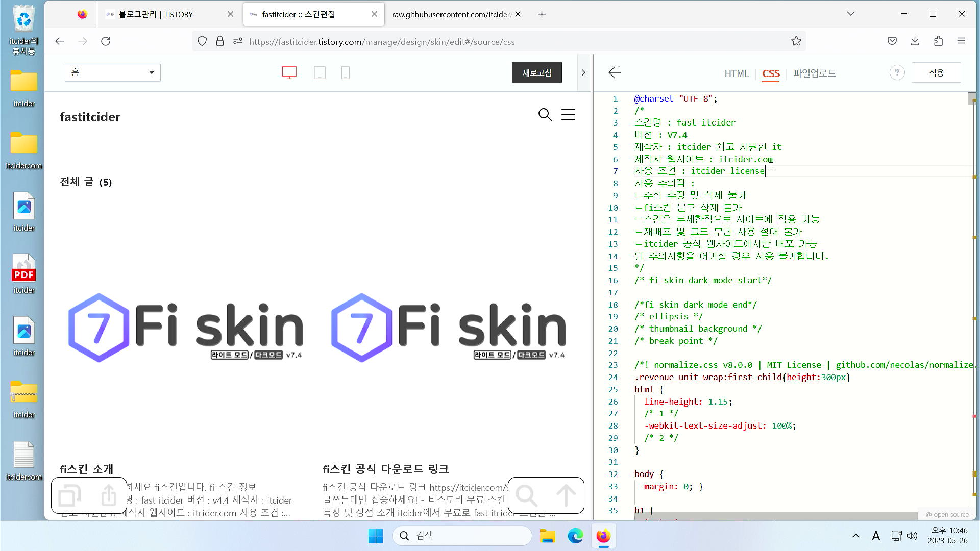
Task: Select the mobile phone preview icon
Action: [346, 73]
